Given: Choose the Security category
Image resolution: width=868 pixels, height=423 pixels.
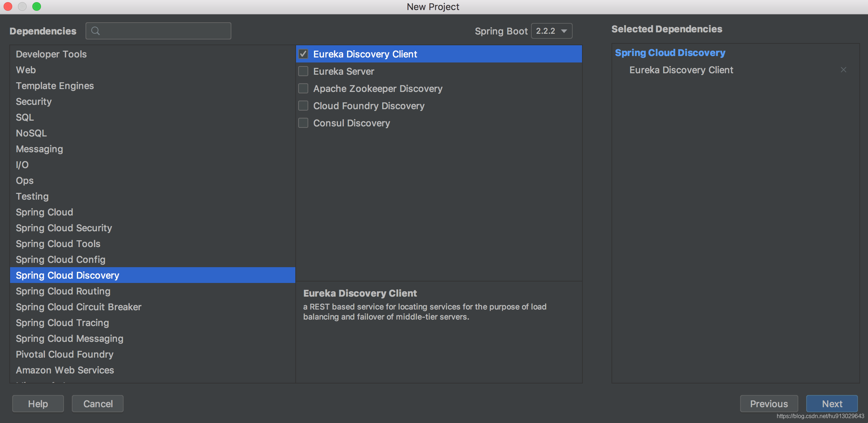Looking at the screenshot, I should point(153,101).
